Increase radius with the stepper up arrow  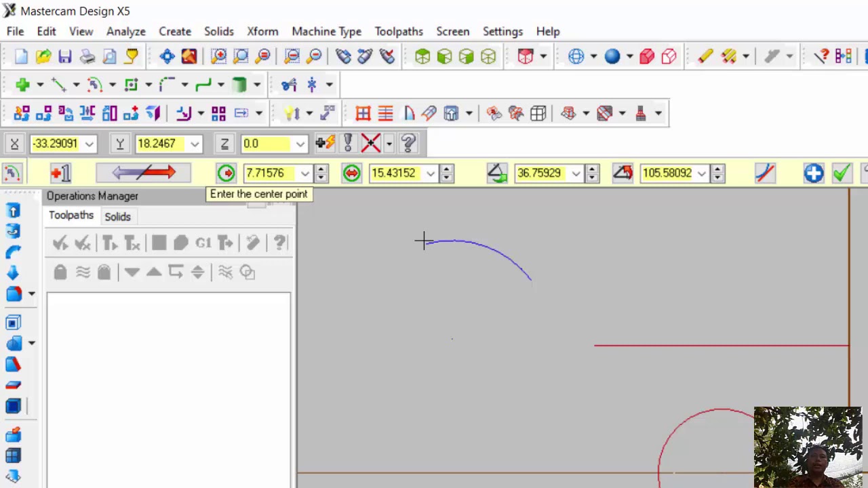point(321,169)
